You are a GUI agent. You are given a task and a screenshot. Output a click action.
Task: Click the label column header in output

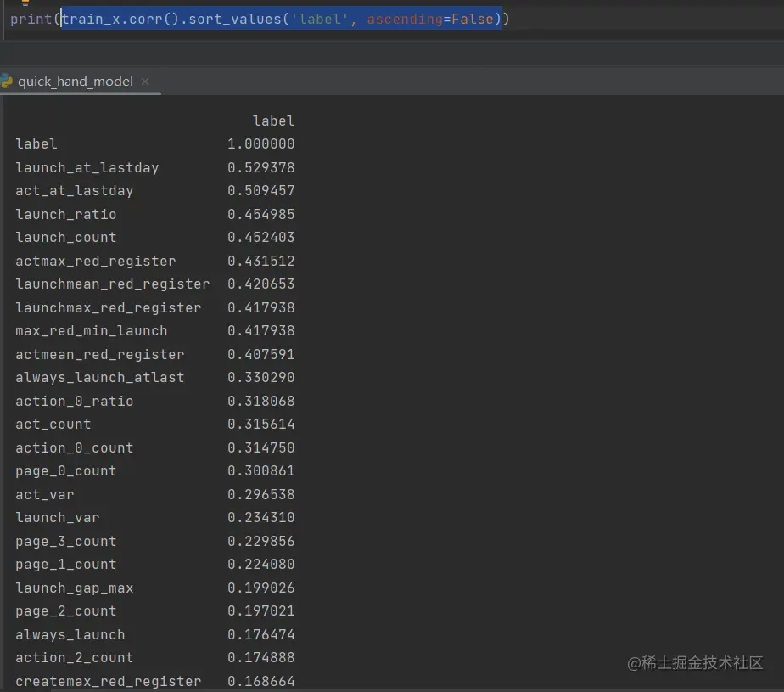point(273,121)
